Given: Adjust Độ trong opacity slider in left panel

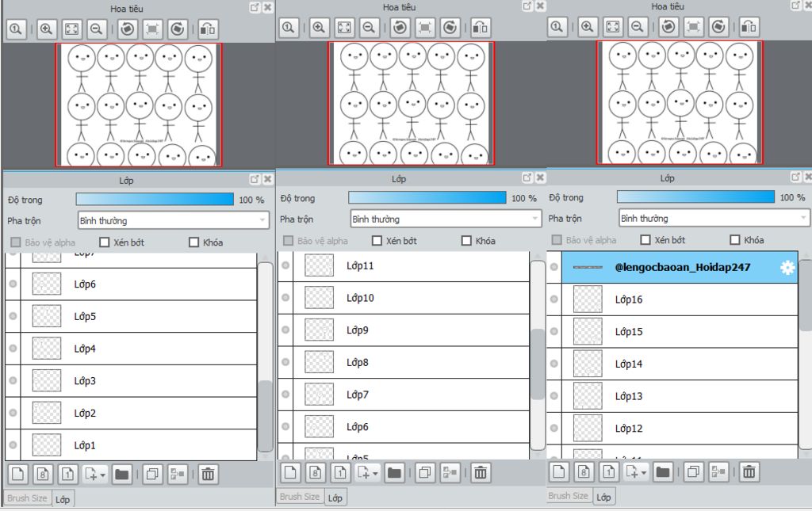Looking at the screenshot, I should coord(155,199).
